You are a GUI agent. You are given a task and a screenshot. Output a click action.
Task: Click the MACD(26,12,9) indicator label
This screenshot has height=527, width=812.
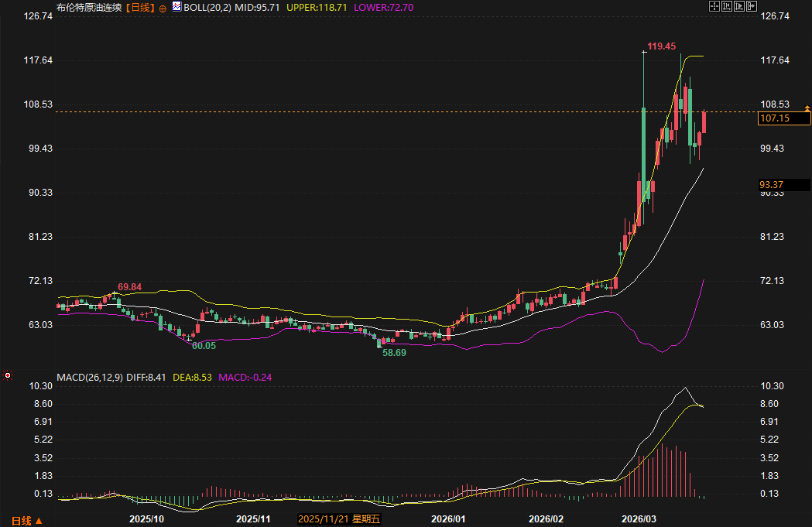click(90, 378)
